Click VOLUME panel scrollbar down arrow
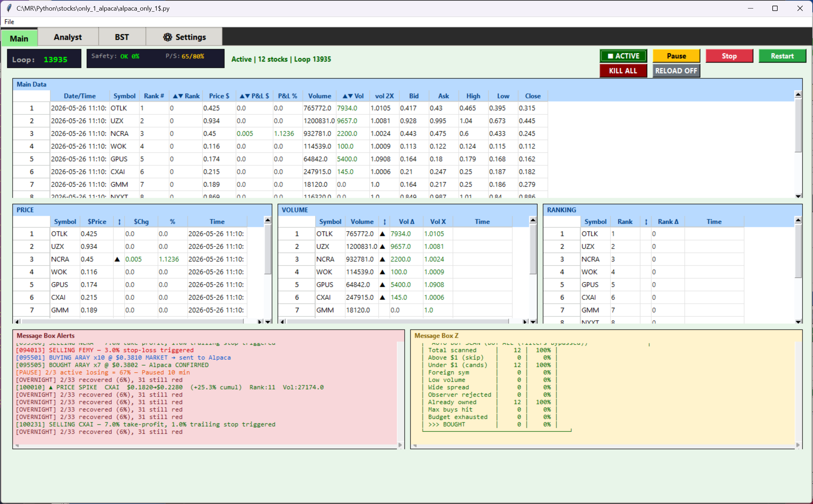 coord(533,322)
